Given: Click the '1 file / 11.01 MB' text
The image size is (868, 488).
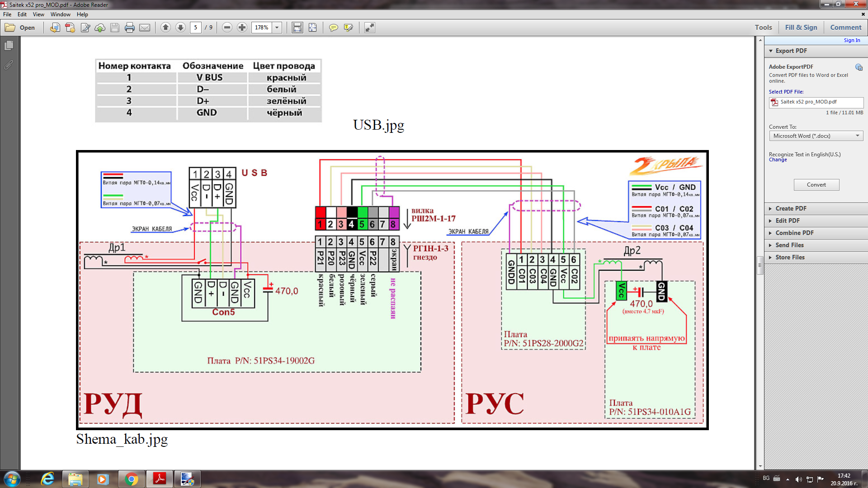Looking at the screenshot, I should 844,113.
